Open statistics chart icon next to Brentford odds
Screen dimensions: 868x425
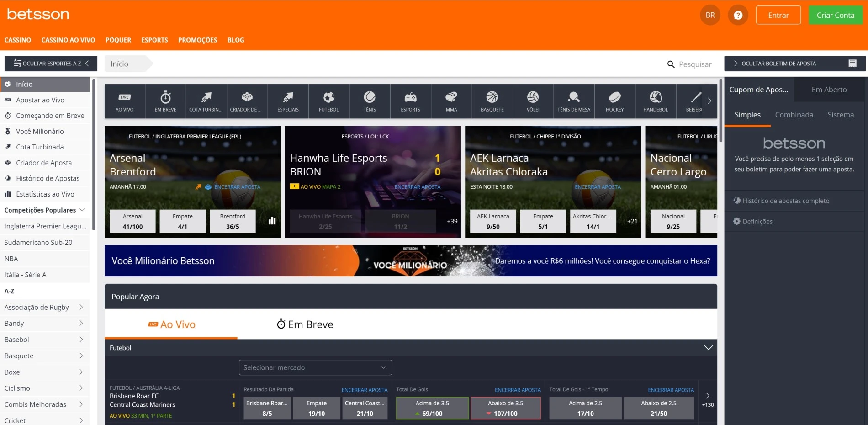pos(272,221)
